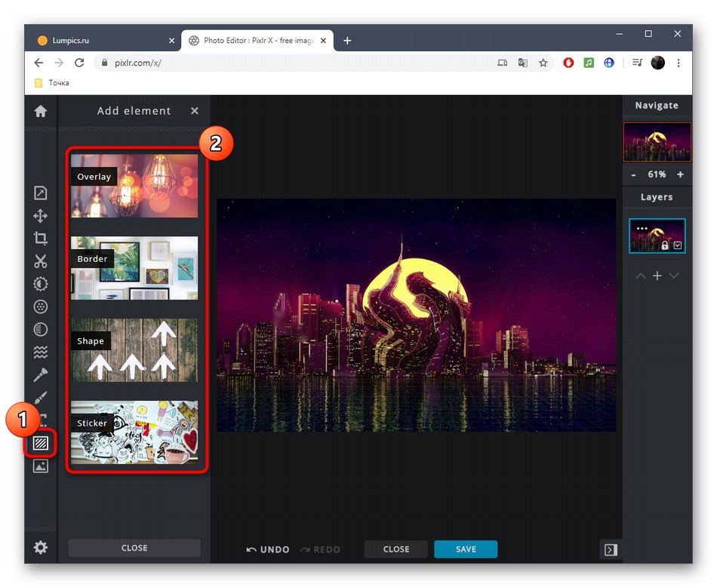Choose the Sticker element category

pos(134,433)
